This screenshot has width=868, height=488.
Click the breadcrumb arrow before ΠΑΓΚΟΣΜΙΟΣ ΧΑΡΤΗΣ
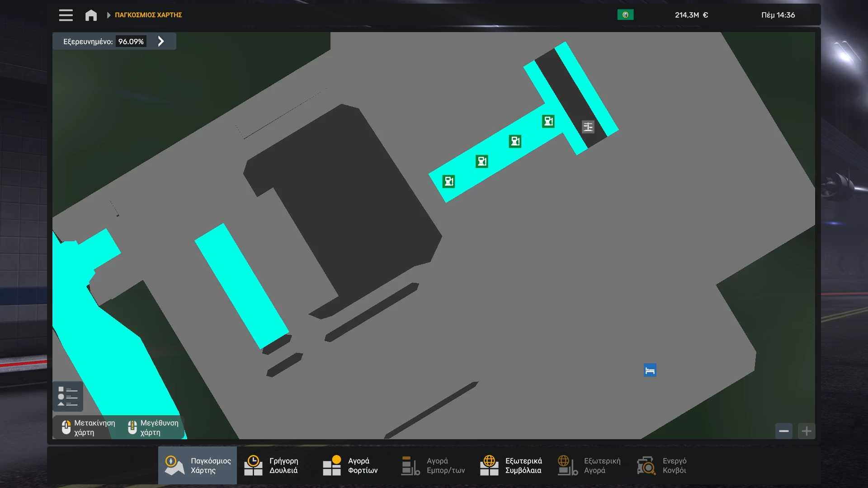108,15
